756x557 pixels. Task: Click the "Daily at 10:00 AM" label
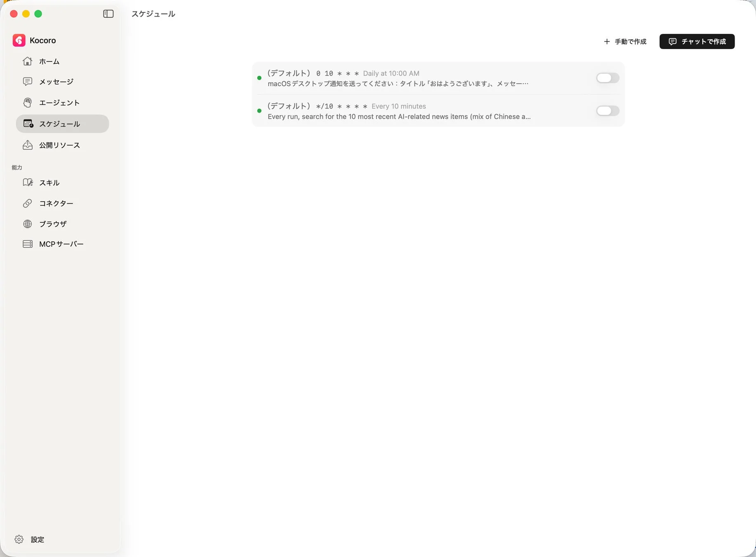coord(391,73)
